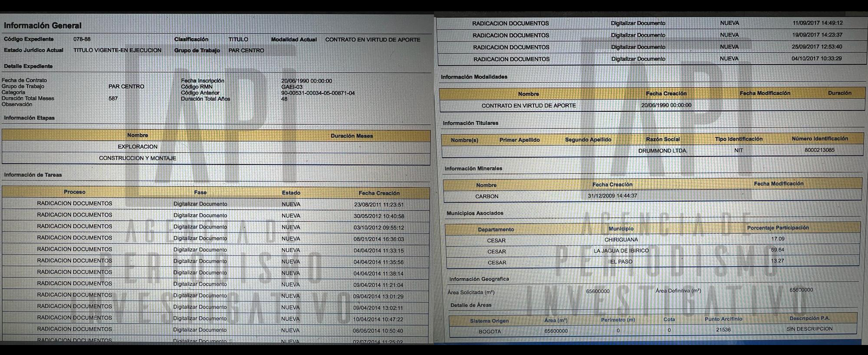The height and width of the screenshot is (355, 868).
Task: Select municipality "CHIRIGUANA"
Action: pos(621,240)
